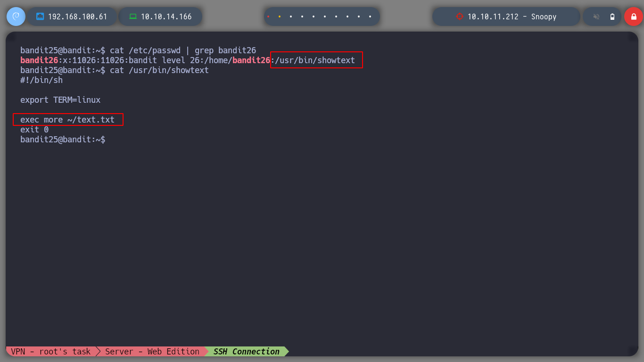Click the command 'cat /etc/passwd | grep bandit26'
Screen dimensions: 644x362
click(x=183, y=50)
